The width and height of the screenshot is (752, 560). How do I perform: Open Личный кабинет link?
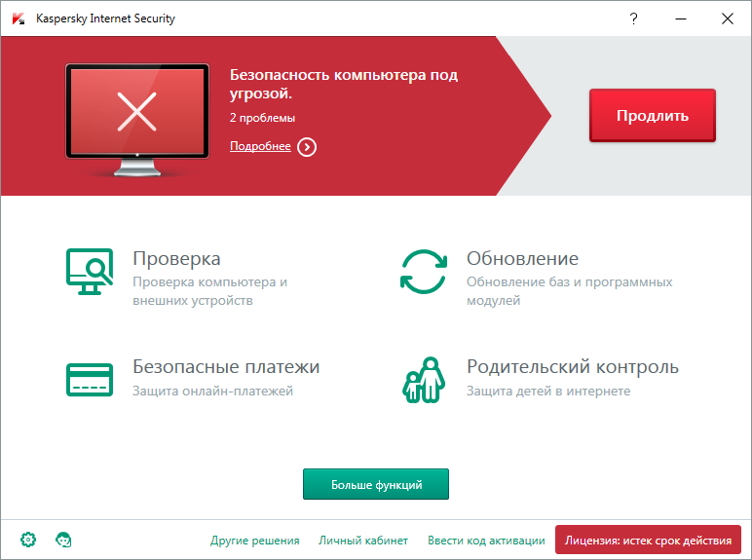(363, 541)
